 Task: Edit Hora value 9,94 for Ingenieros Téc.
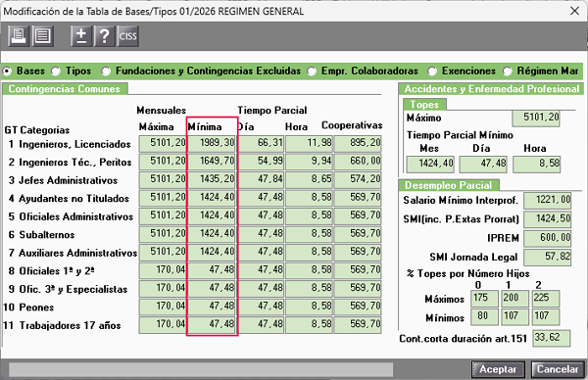click(309, 162)
